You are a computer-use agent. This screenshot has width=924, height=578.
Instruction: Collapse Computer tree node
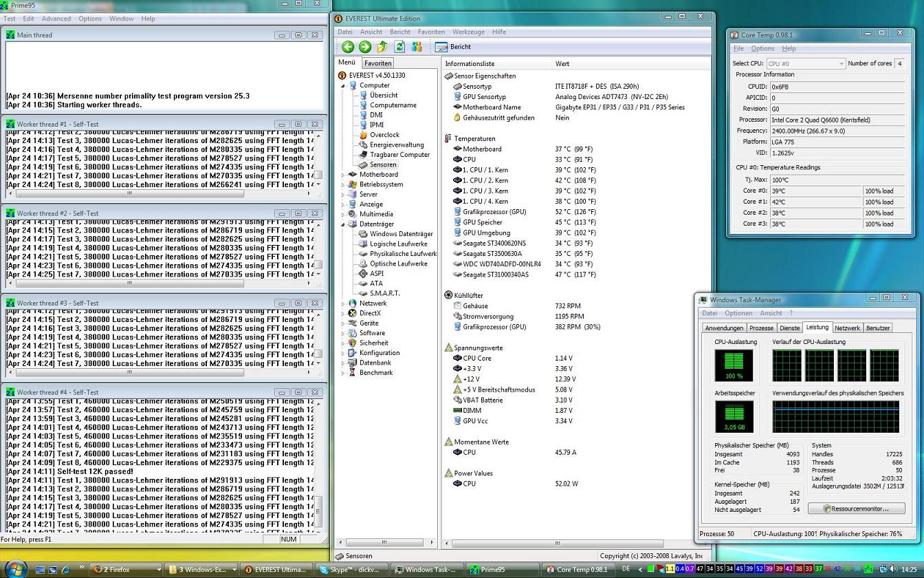[343, 86]
